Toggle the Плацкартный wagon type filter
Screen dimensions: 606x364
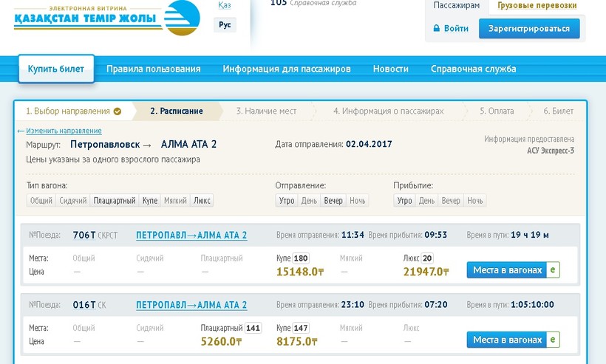coord(115,201)
